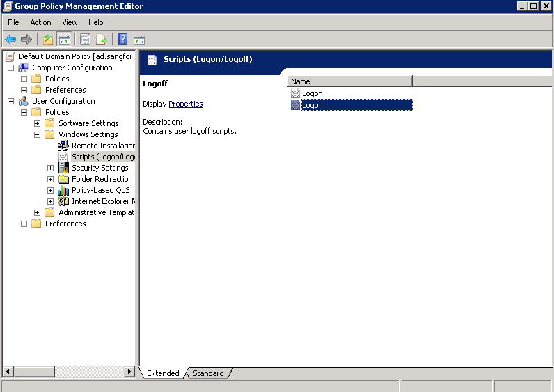Open the View menu
554x392 pixels.
point(70,22)
